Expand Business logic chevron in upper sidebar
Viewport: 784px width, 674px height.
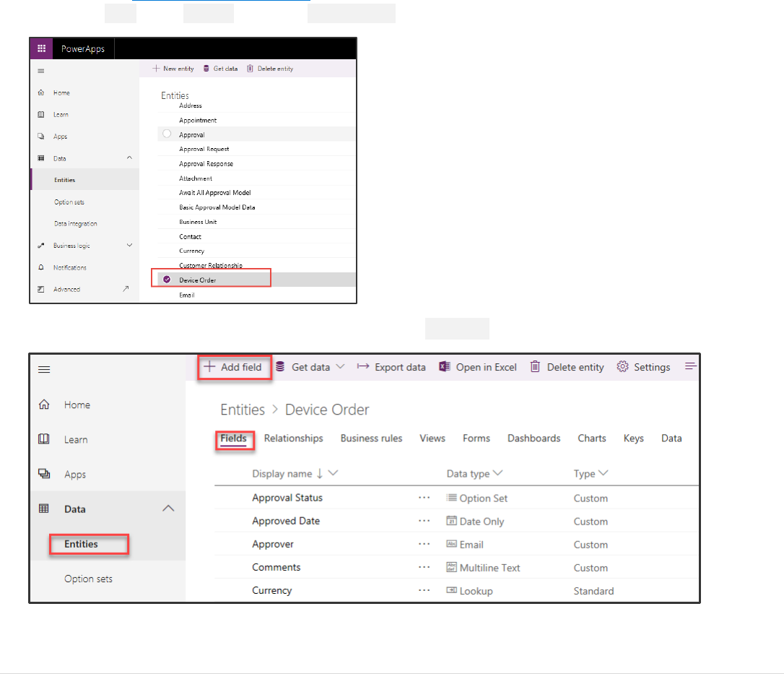point(129,245)
